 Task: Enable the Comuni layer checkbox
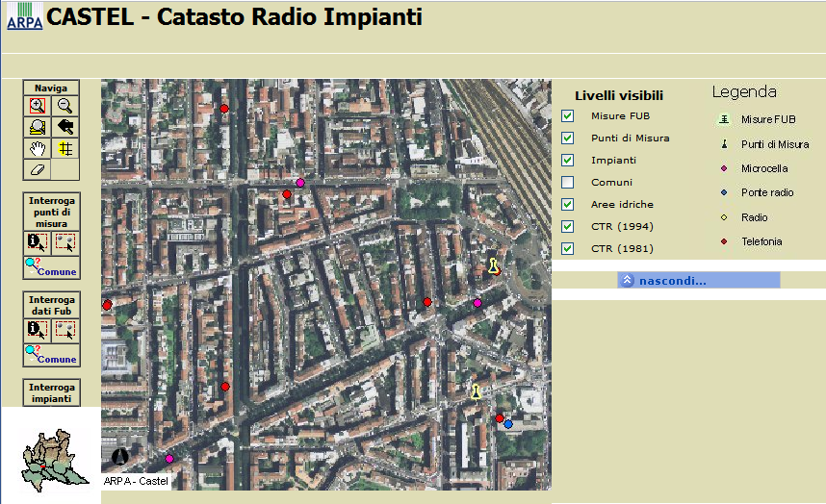coord(568,183)
